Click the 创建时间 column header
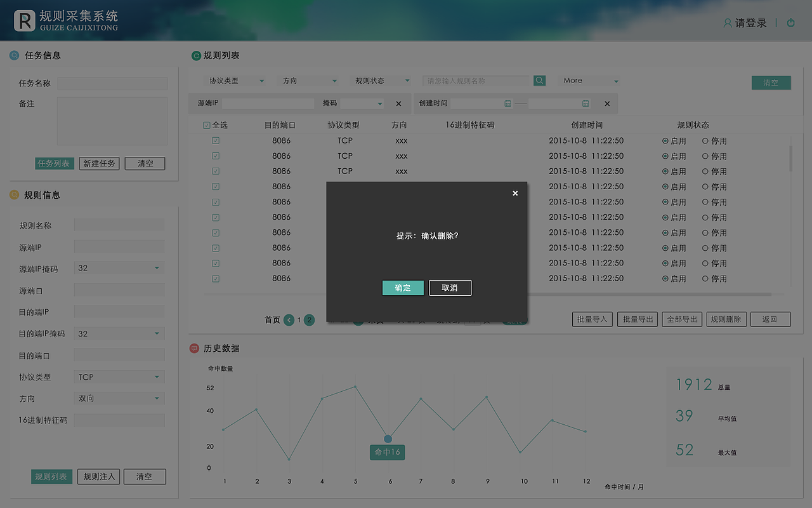The image size is (812, 508). (x=587, y=125)
